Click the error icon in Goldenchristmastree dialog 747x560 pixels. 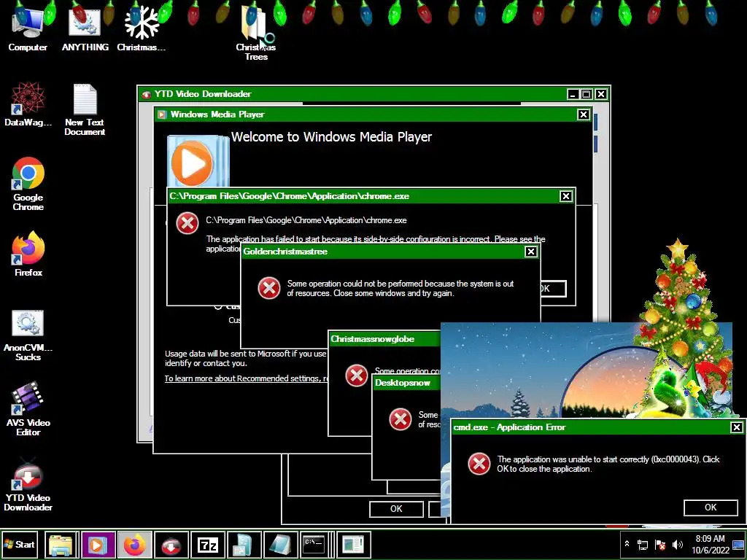point(269,288)
